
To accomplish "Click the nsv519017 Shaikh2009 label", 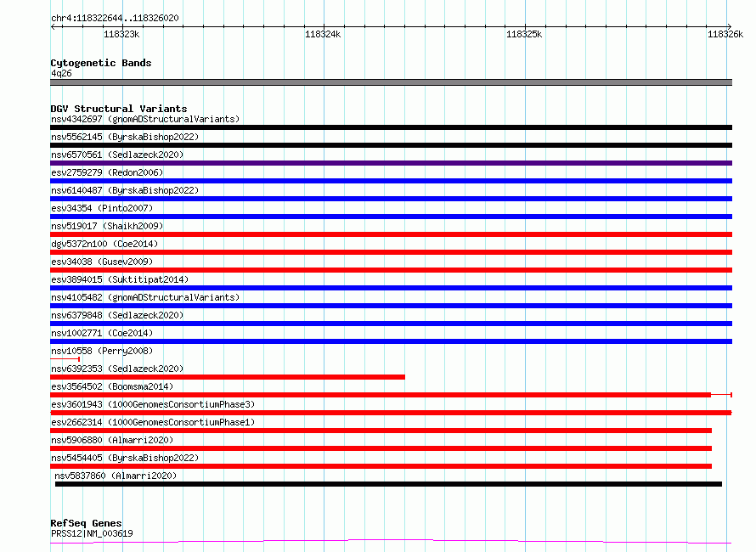I will click(107, 226).
